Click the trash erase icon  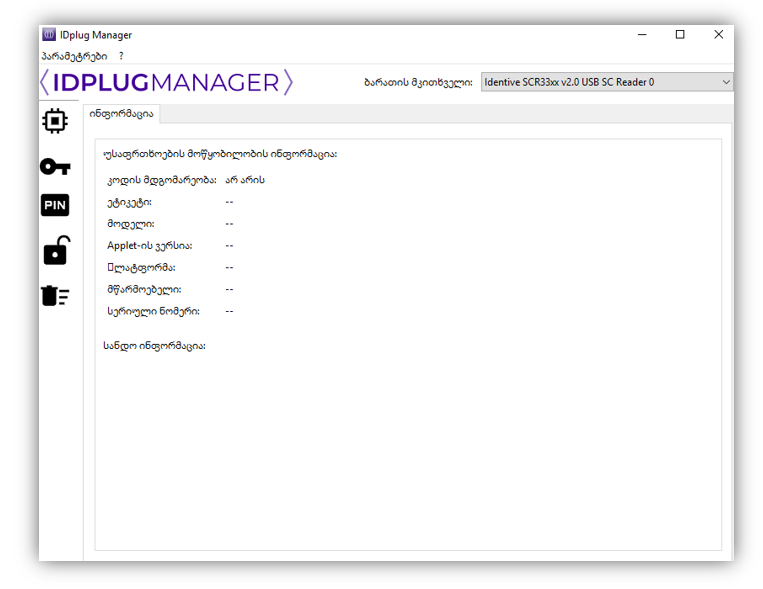coord(55,295)
